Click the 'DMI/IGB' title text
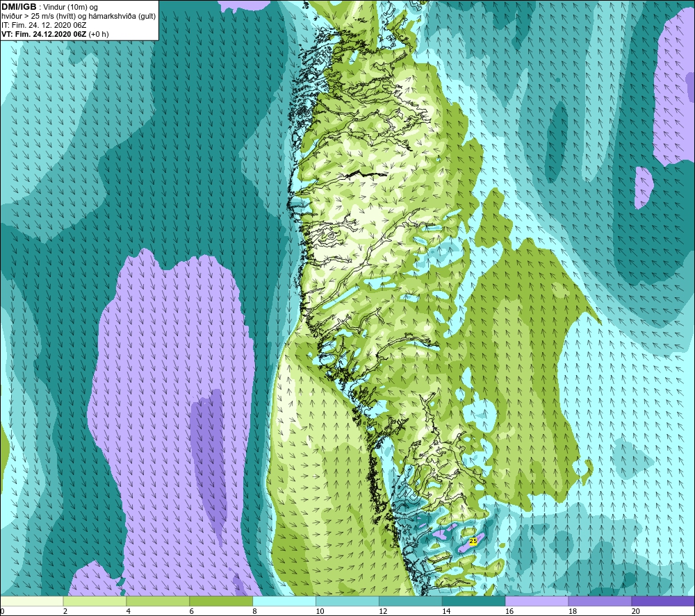 [x=19, y=7]
